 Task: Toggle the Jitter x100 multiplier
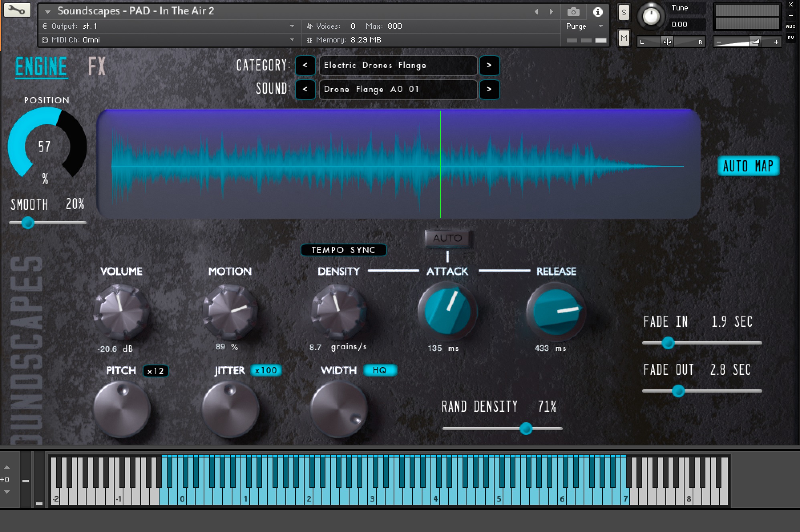point(266,370)
